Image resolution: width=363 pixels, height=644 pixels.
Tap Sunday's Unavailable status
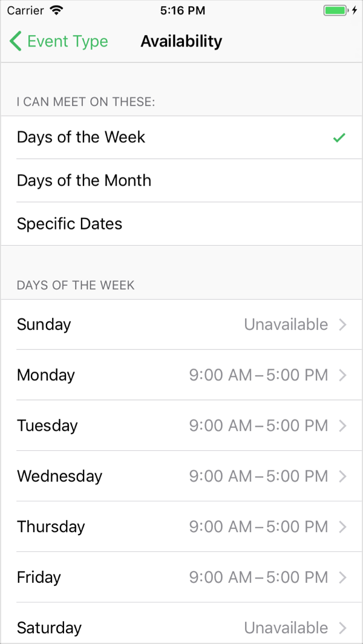click(x=286, y=325)
